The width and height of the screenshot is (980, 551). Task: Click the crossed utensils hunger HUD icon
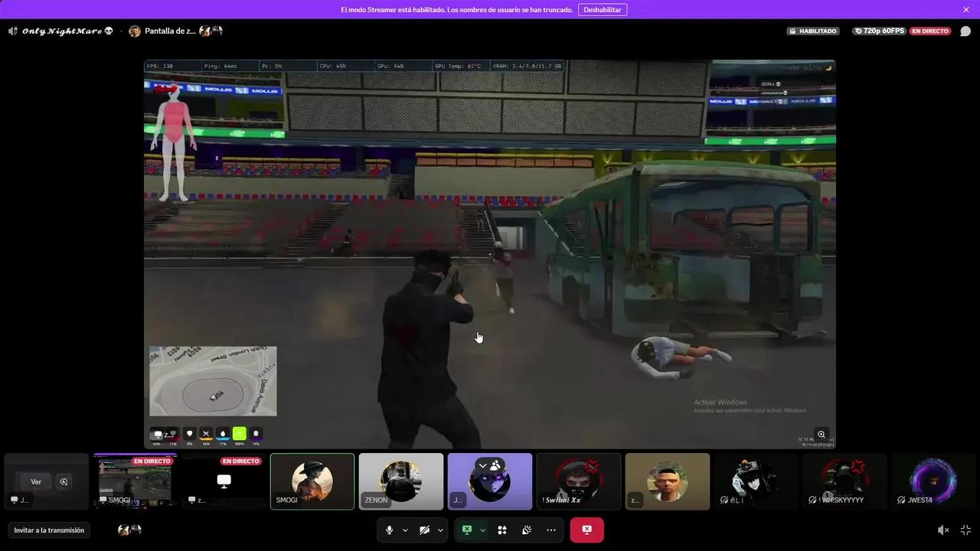point(206,434)
